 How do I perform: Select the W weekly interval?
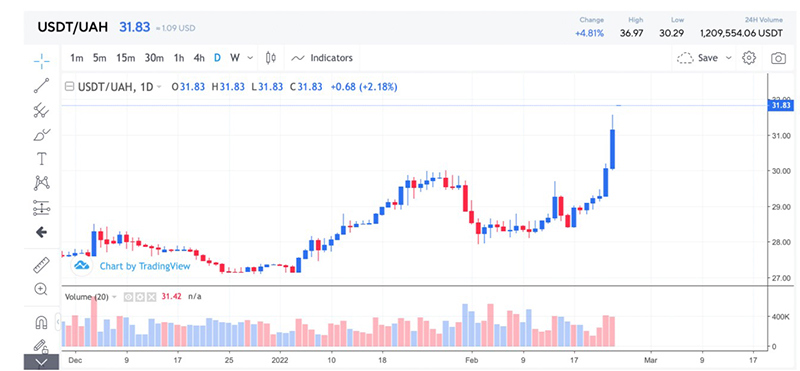(x=235, y=58)
